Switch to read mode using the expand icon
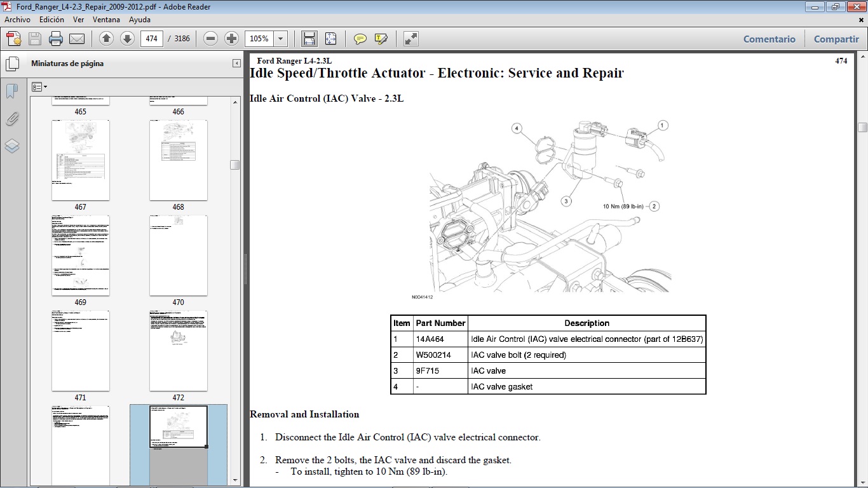The width and height of the screenshot is (868, 488). pos(411,39)
